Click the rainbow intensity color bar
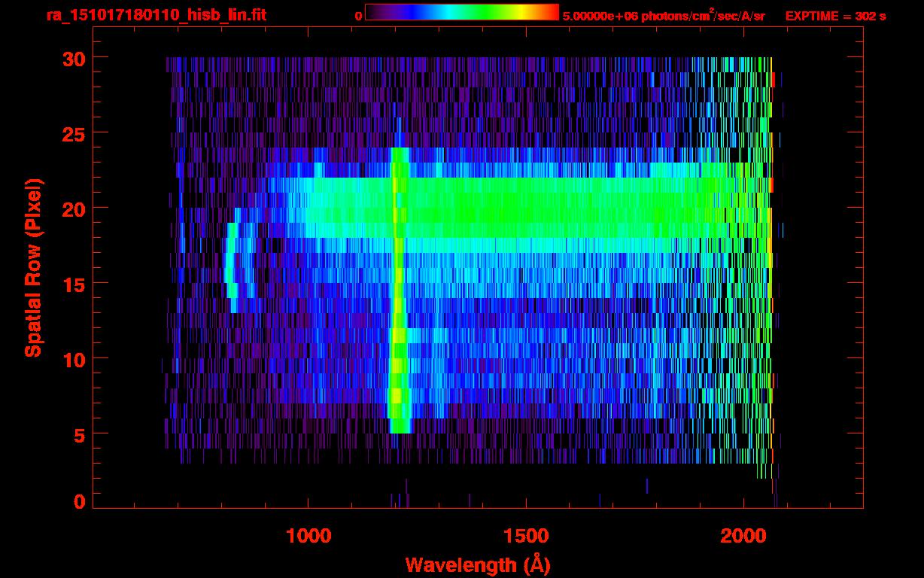924x578 pixels. tap(462, 12)
